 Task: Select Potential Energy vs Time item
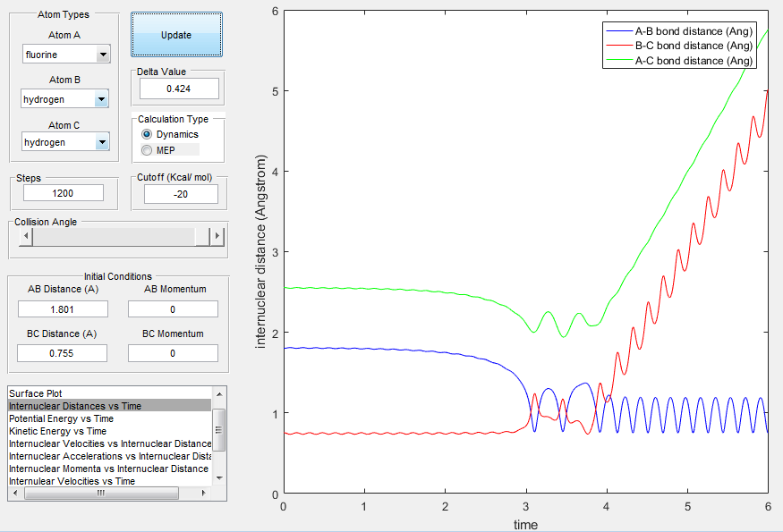point(110,418)
